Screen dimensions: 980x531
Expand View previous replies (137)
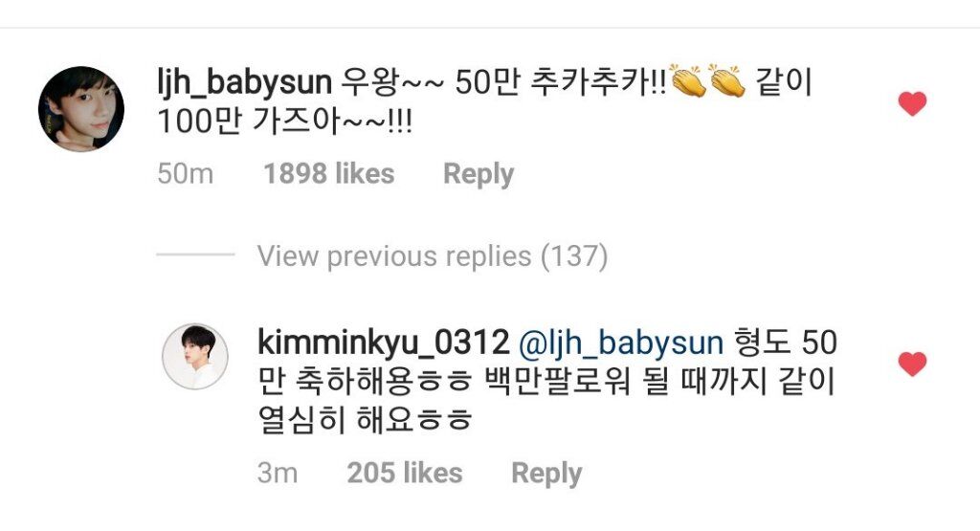point(433,256)
